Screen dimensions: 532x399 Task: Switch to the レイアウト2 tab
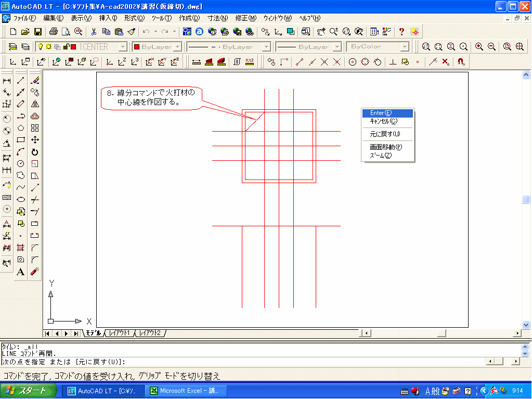coord(150,333)
